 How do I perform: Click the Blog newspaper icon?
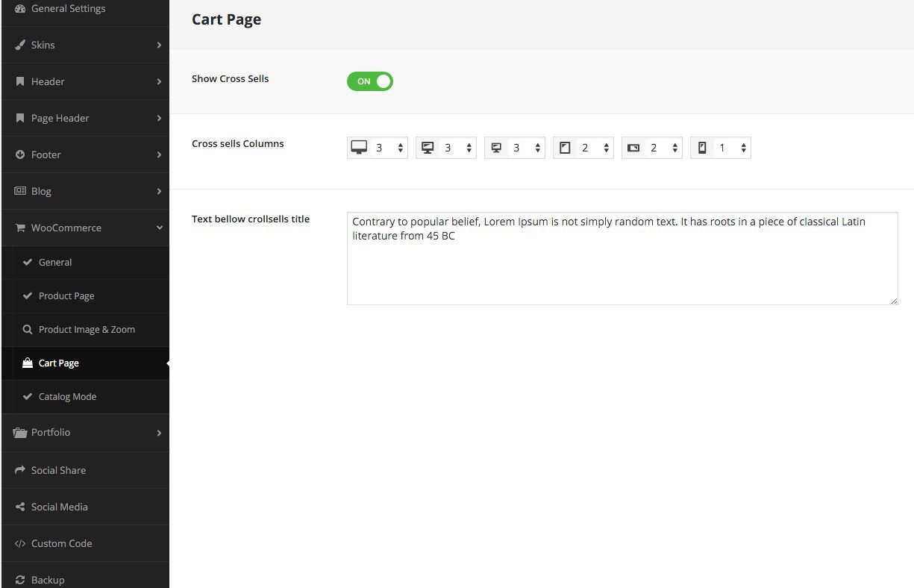[20, 191]
